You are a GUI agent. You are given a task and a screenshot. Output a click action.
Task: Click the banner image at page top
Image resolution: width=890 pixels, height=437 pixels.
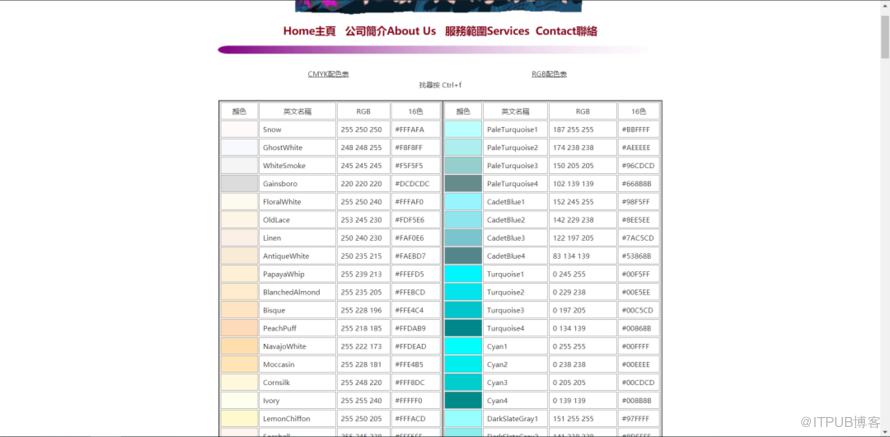pos(438,6)
